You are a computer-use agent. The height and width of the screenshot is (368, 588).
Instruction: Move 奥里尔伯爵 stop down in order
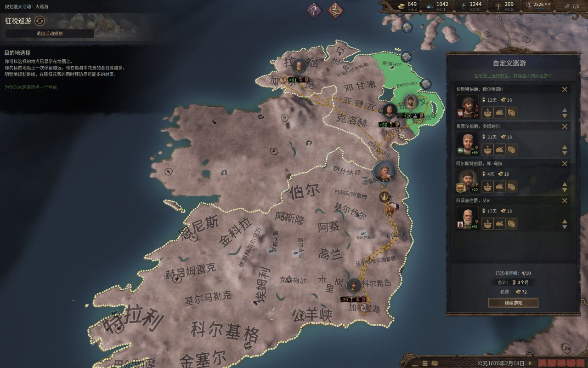pyautogui.click(x=565, y=153)
